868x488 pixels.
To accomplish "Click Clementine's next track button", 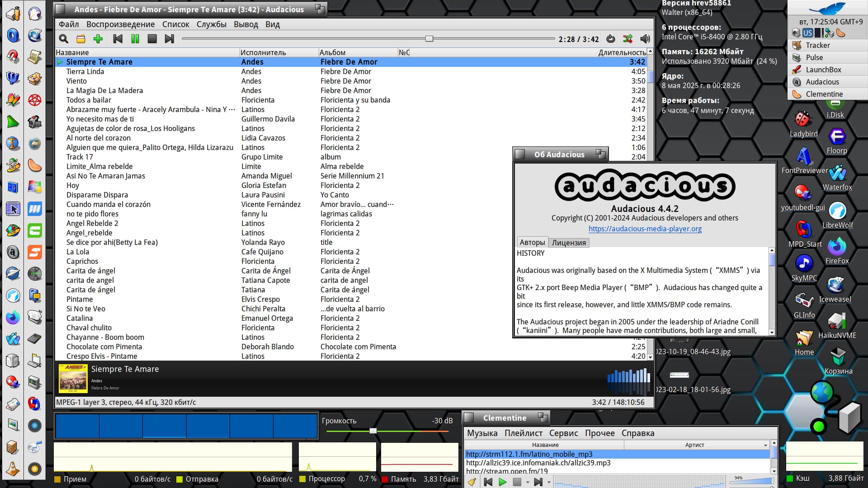I will (x=538, y=482).
